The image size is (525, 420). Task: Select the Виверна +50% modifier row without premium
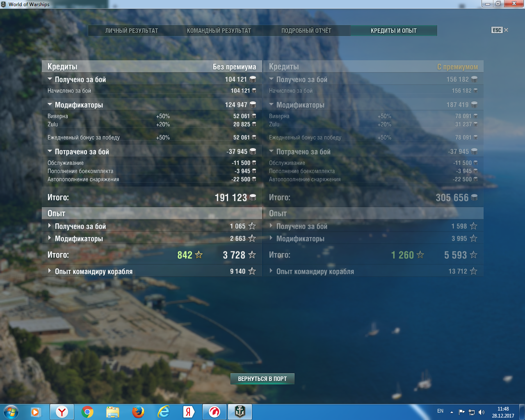pos(152,116)
